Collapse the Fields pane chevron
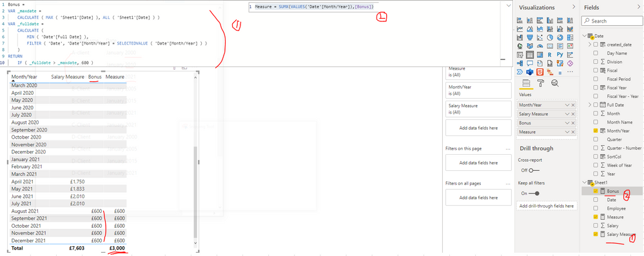Image resolution: width=644 pixels, height=256 pixels. click(x=638, y=7)
